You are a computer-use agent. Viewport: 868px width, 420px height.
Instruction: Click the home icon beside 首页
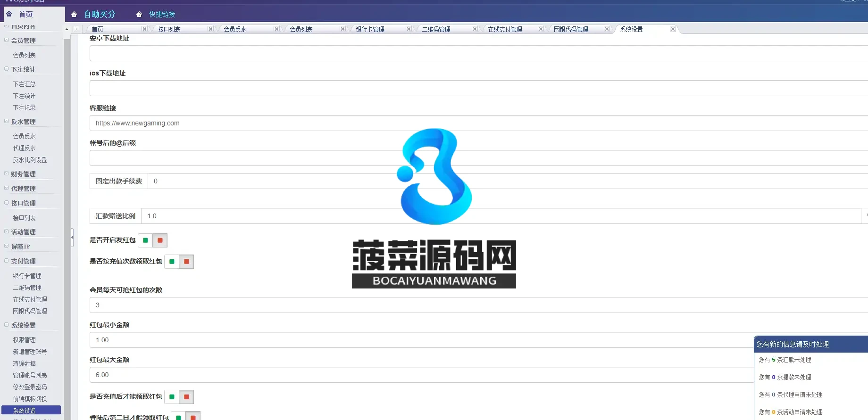coord(9,14)
